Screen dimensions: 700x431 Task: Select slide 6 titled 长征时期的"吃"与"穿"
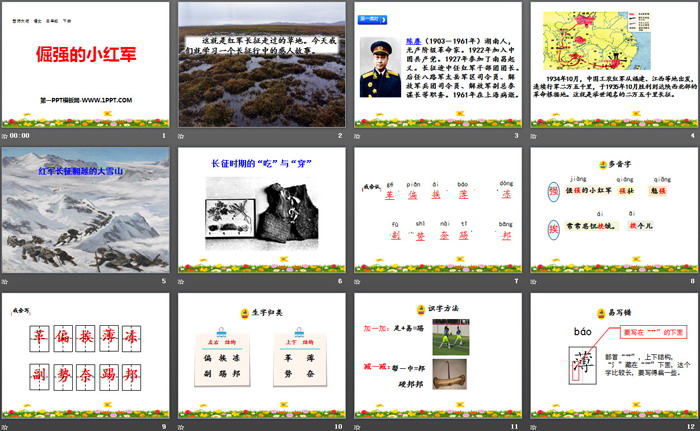(262, 210)
